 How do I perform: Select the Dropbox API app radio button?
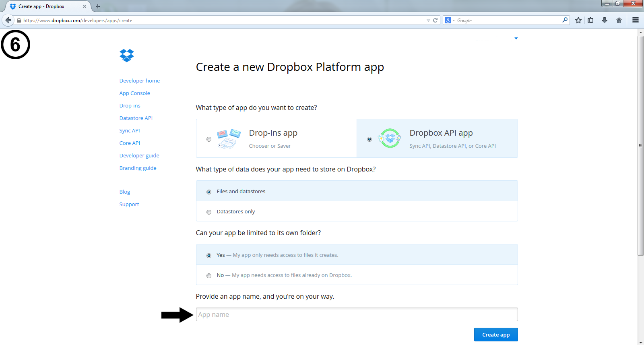click(x=369, y=139)
